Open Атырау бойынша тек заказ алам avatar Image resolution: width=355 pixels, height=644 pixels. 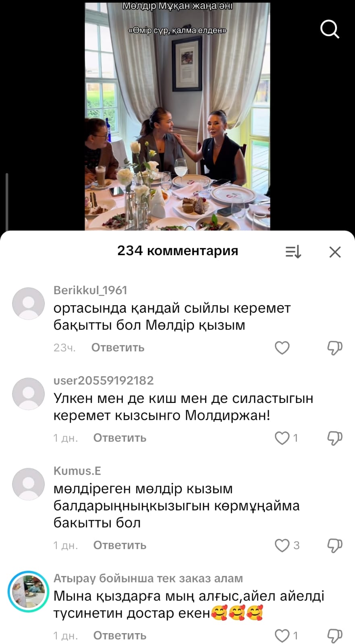click(x=28, y=592)
